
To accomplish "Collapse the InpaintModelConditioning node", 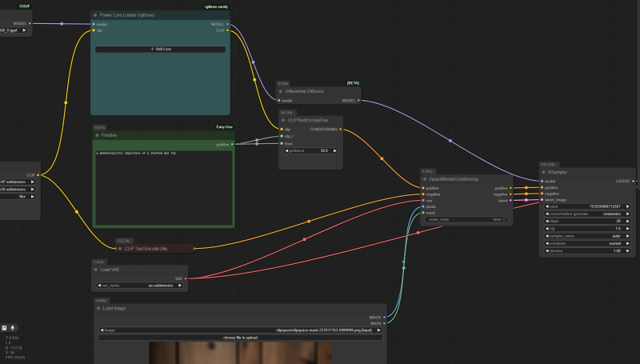I will [x=425, y=178].
